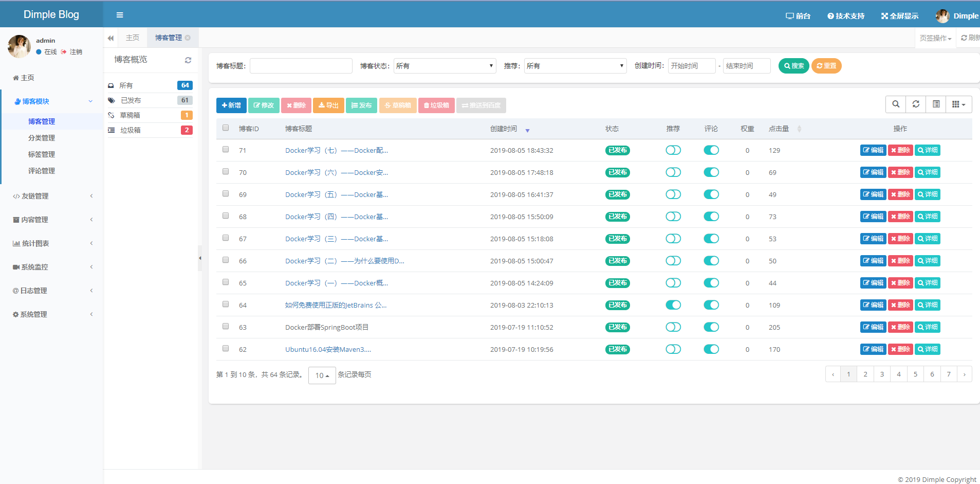Toggle card view list icon
Image resolution: width=980 pixels, height=484 pixels.
pos(936,104)
